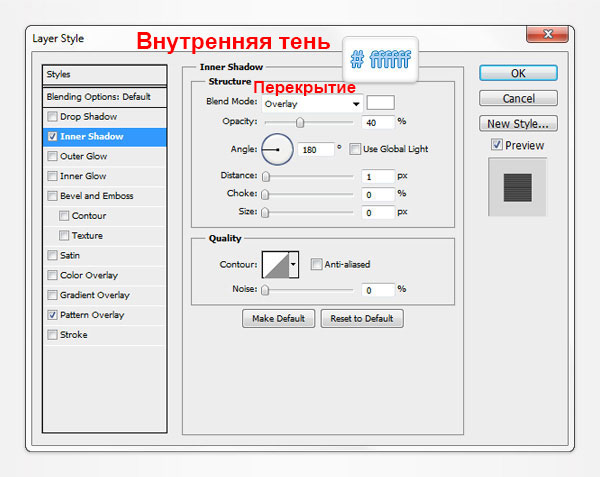Click the Make Default button
This screenshot has width=600, height=477.
(x=278, y=318)
